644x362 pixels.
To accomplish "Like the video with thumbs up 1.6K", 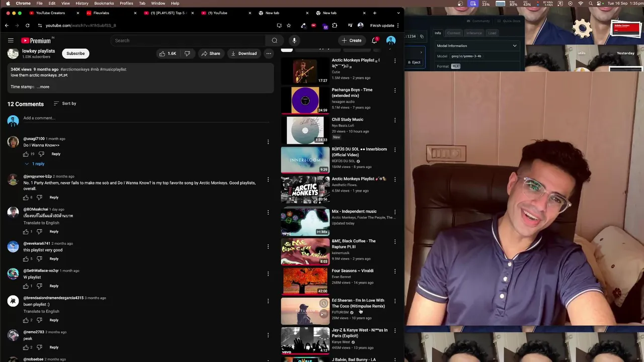I will click(x=168, y=53).
